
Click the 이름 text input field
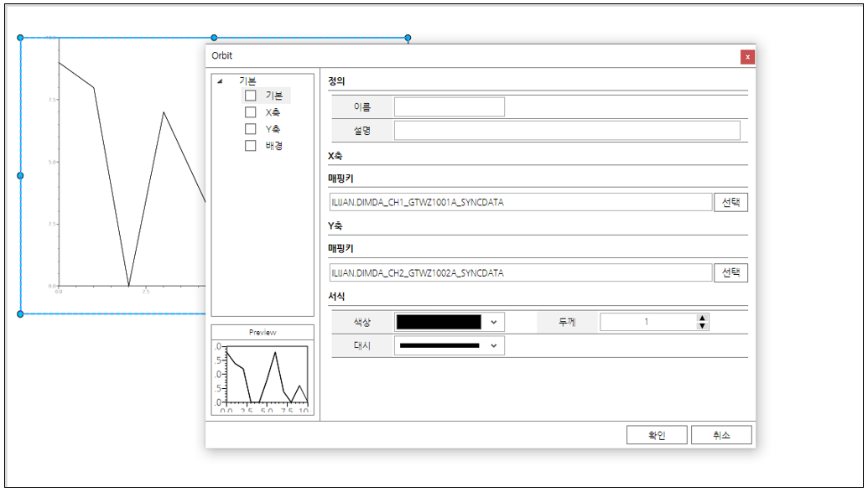coord(450,107)
